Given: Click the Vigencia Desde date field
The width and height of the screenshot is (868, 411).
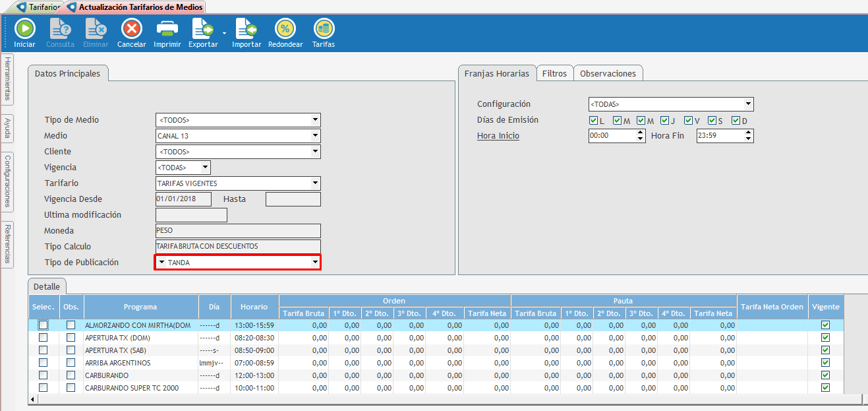Looking at the screenshot, I should [183, 199].
